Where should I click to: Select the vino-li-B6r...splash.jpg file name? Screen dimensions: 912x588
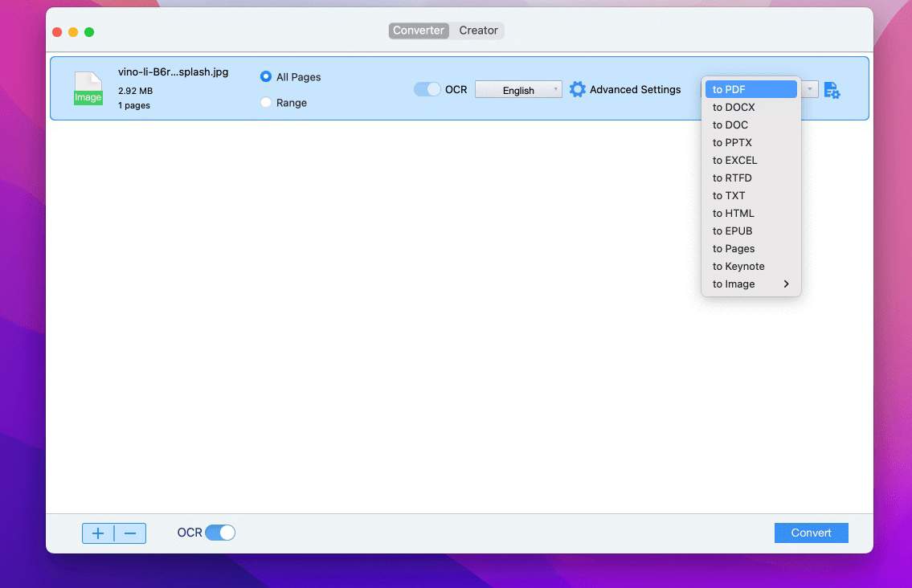[x=173, y=71]
